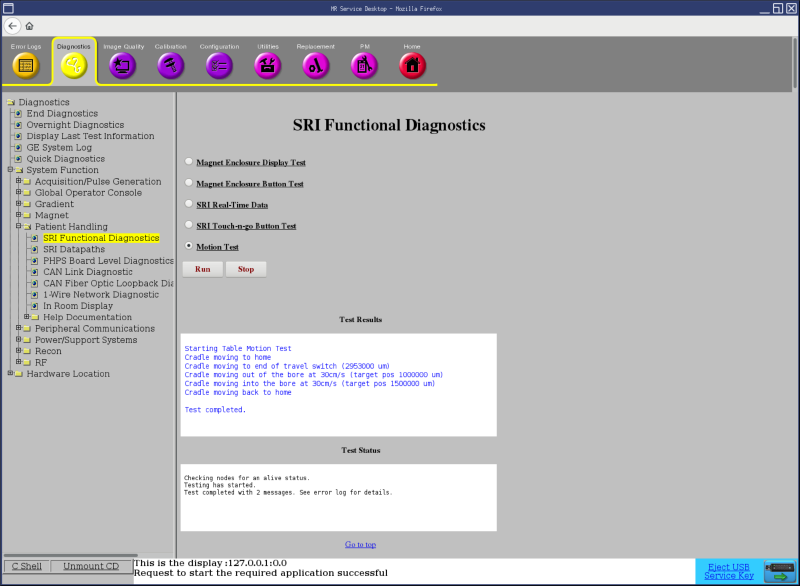The width and height of the screenshot is (800, 586).
Task: Open the Calibration icon
Action: click(x=171, y=65)
